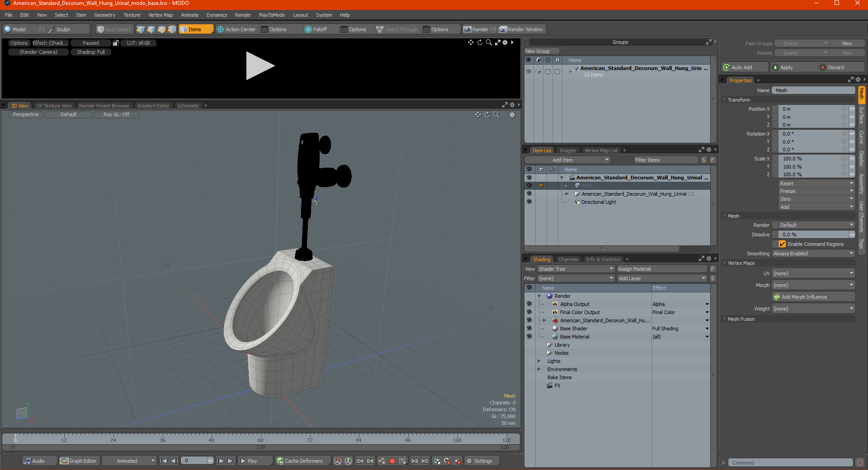Click Add Morph Influence button
The width and height of the screenshot is (868, 470).
pos(813,297)
